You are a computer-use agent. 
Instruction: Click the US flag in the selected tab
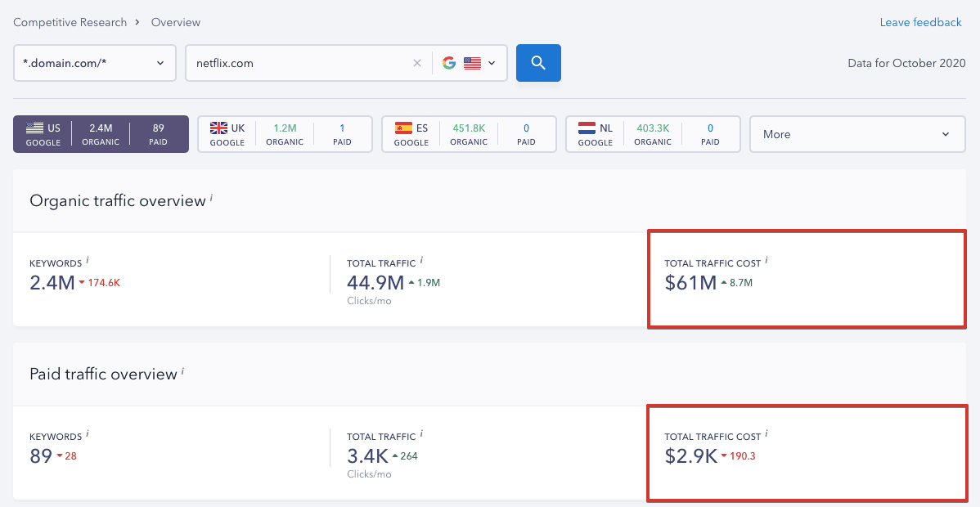pyautogui.click(x=34, y=128)
